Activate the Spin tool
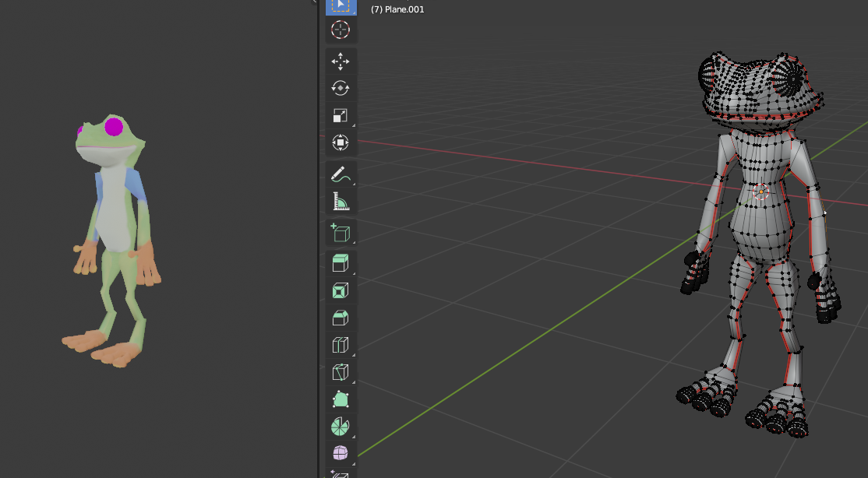868x478 pixels. click(340, 427)
